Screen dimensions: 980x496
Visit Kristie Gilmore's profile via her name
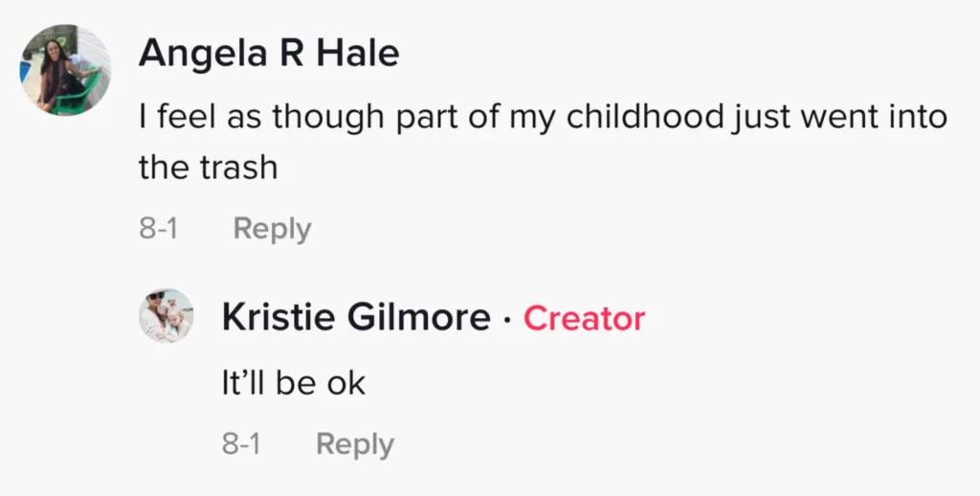pyautogui.click(x=355, y=318)
